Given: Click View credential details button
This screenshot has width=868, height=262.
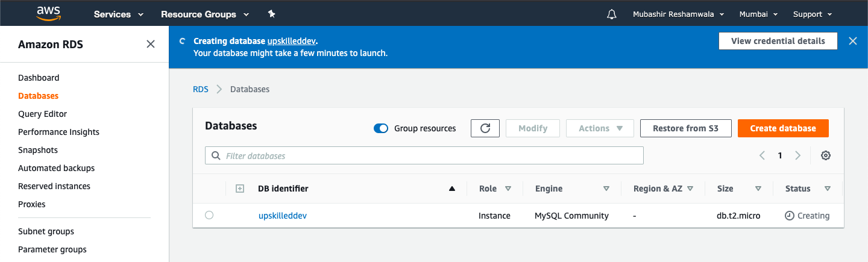Looking at the screenshot, I should coord(778,41).
